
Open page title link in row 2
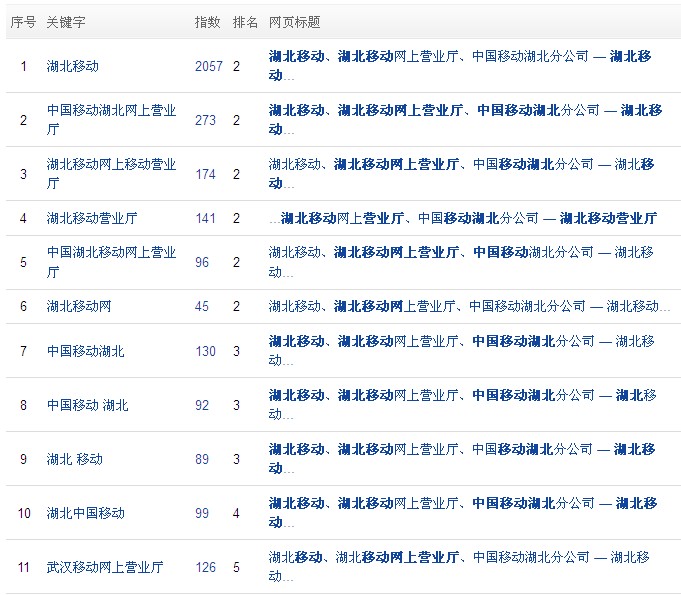(x=465, y=119)
